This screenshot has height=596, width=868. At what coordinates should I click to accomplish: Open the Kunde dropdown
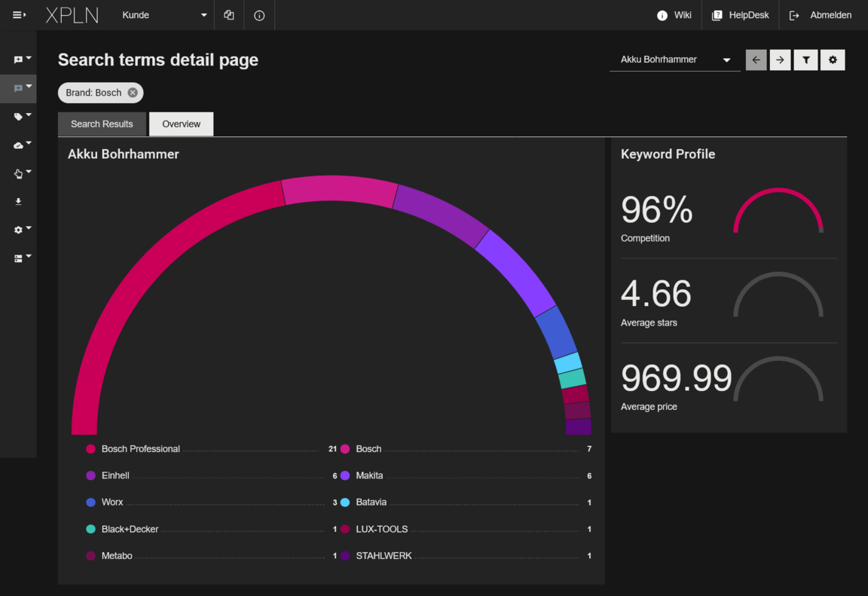pos(164,15)
